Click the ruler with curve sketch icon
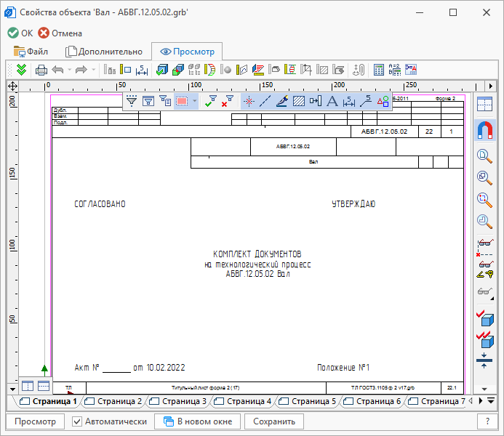The height and width of the screenshot is (436, 504). coord(241,70)
